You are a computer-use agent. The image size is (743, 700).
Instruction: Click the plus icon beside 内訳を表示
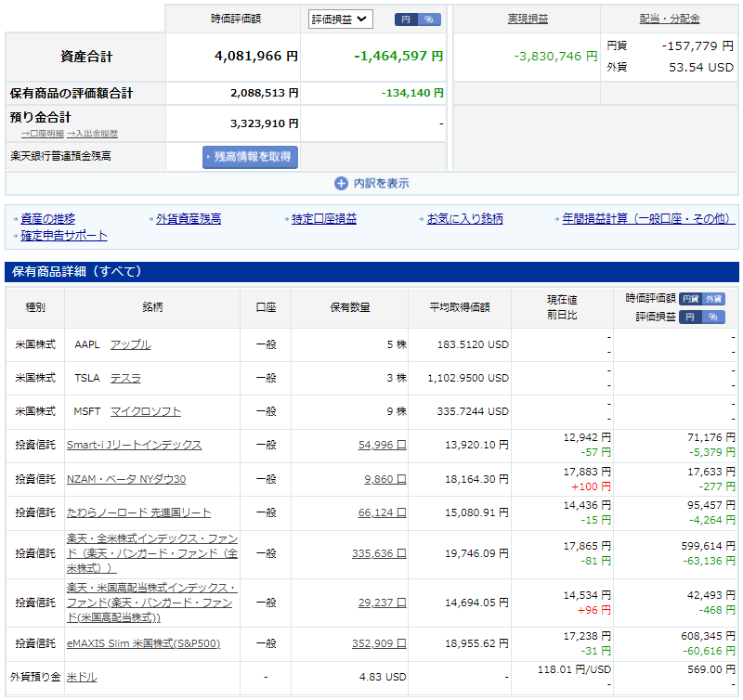tap(341, 184)
